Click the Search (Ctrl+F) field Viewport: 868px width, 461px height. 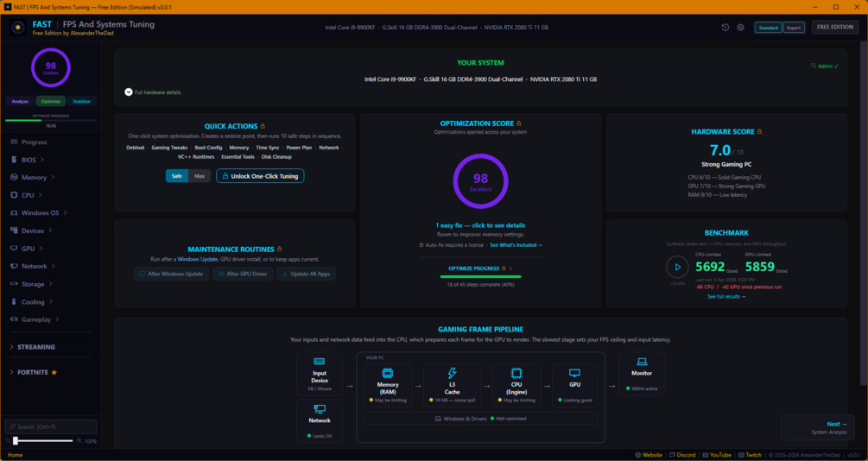(x=51, y=426)
